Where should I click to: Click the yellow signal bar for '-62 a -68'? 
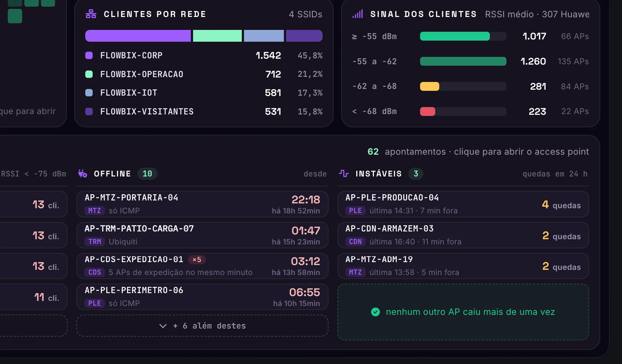click(x=430, y=86)
